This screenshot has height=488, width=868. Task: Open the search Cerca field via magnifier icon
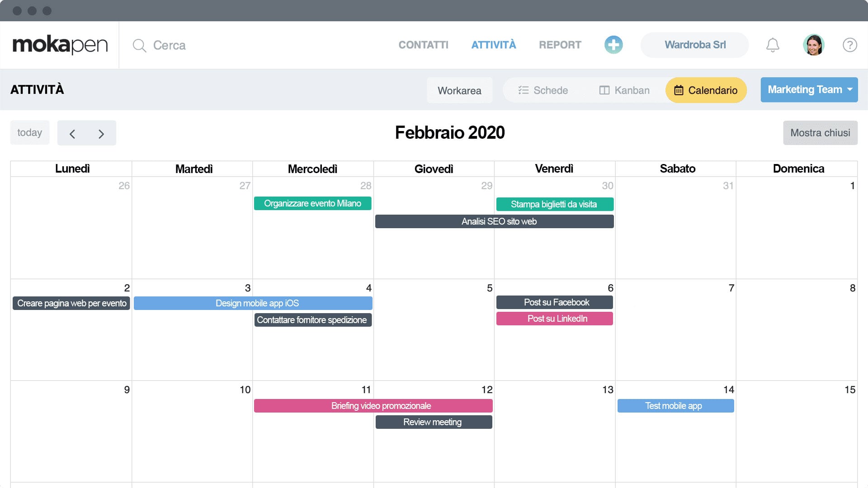139,45
